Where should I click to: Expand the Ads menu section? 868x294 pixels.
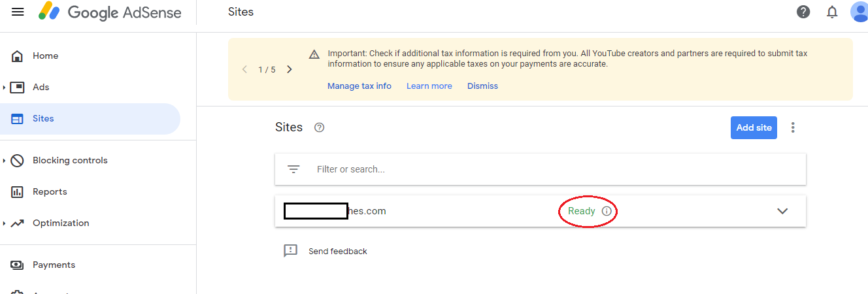point(5,87)
